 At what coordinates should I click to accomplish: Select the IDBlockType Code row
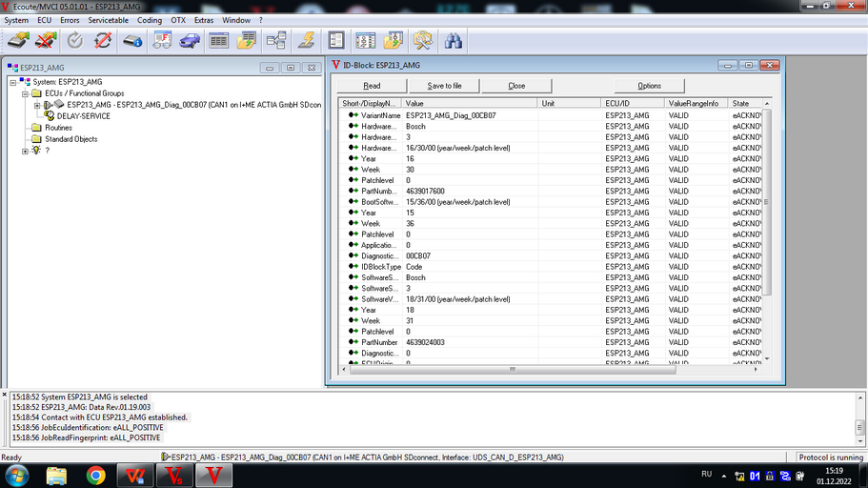pos(551,267)
